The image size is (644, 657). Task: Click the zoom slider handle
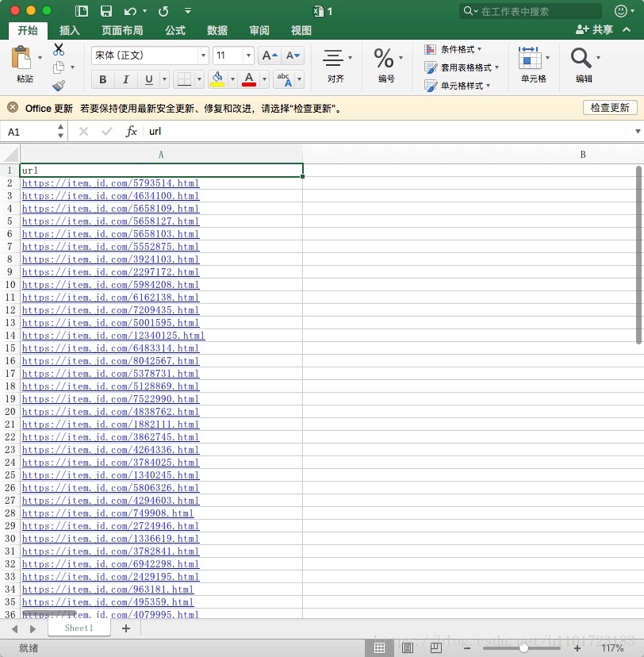point(523,647)
